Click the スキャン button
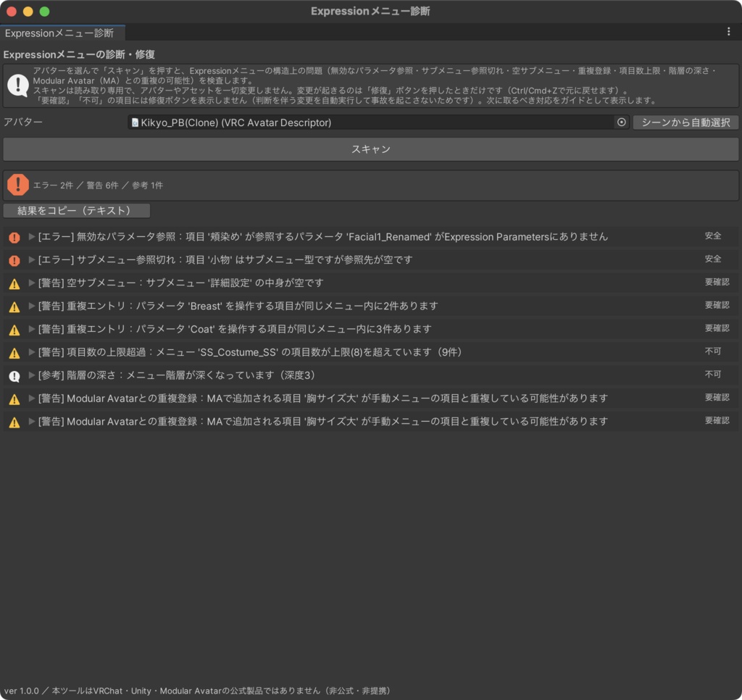The height and width of the screenshot is (700, 742). [370, 149]
